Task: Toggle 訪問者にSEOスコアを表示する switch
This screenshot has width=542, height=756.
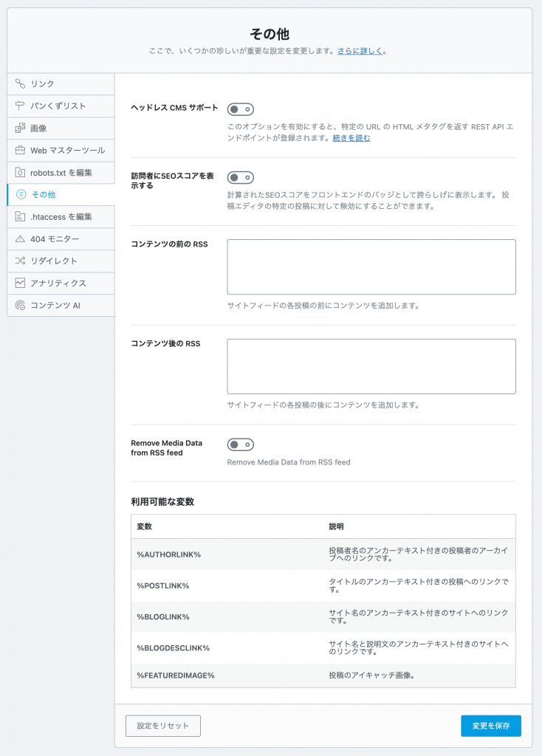Action: coord(241,177)
